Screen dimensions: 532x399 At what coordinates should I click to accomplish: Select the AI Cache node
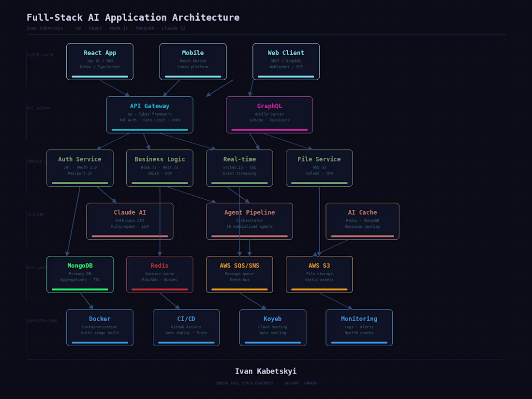click(x=362, y=221)
